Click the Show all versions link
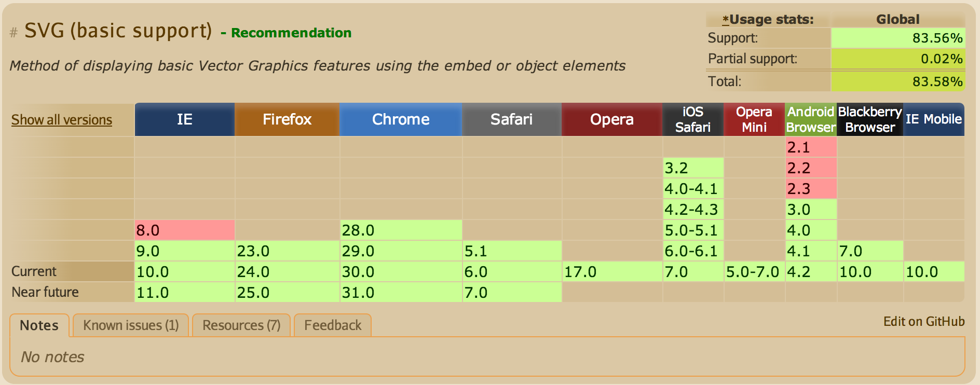This screenshot has width=980, height=385. (62, 120)
